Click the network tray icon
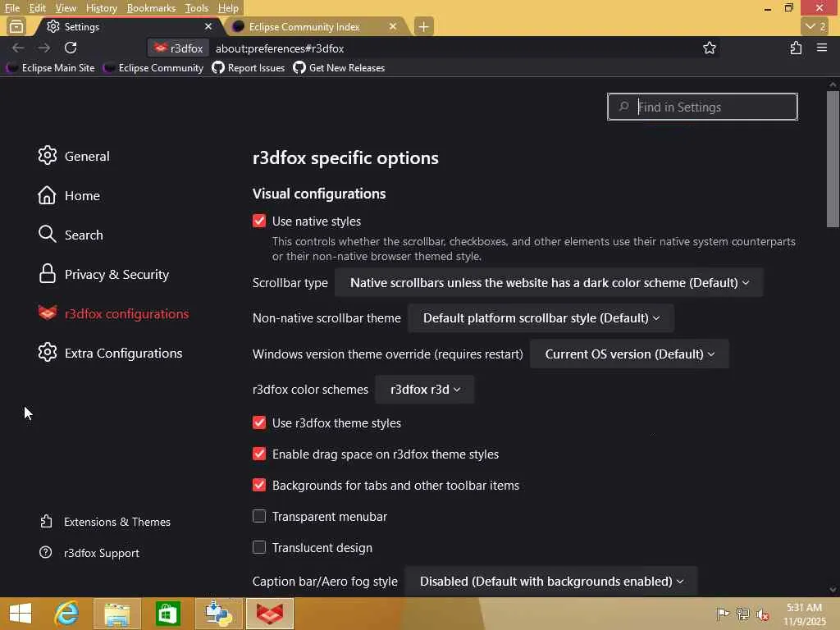Image resolution: width=840 pixels, height=630 pixels. click(x=742, y=614)
